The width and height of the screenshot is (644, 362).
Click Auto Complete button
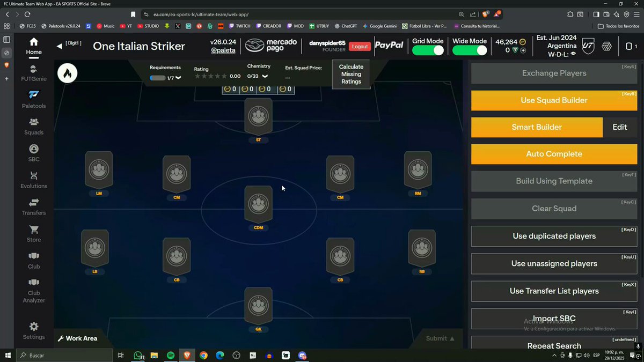click(554, 154)
